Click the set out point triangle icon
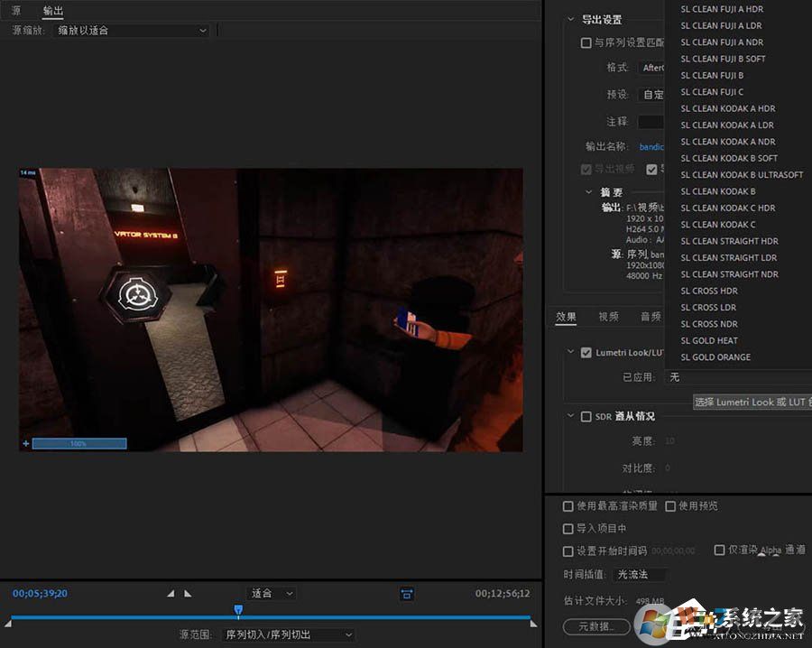Viewport: 812px width, 648px height. 188,593
